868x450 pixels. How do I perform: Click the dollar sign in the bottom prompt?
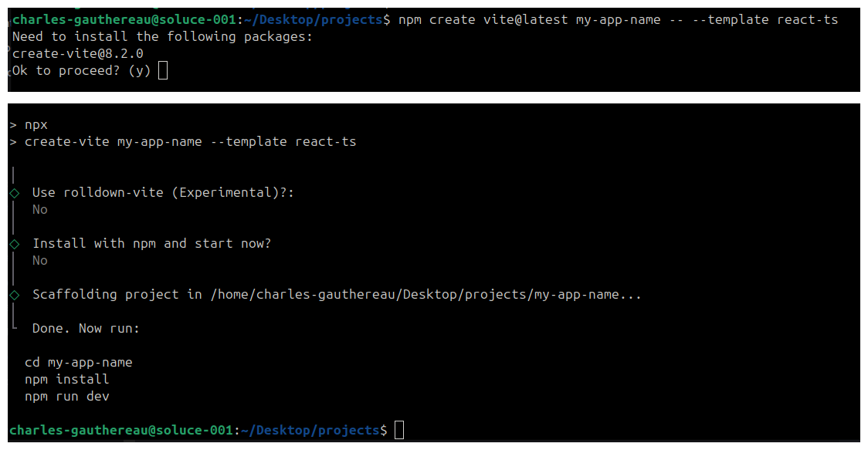(x=384, y=430)
